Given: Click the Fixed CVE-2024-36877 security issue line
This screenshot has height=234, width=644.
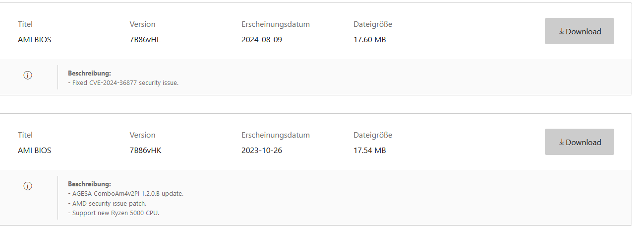Looking at the screenshot, I should pos(123,83).
